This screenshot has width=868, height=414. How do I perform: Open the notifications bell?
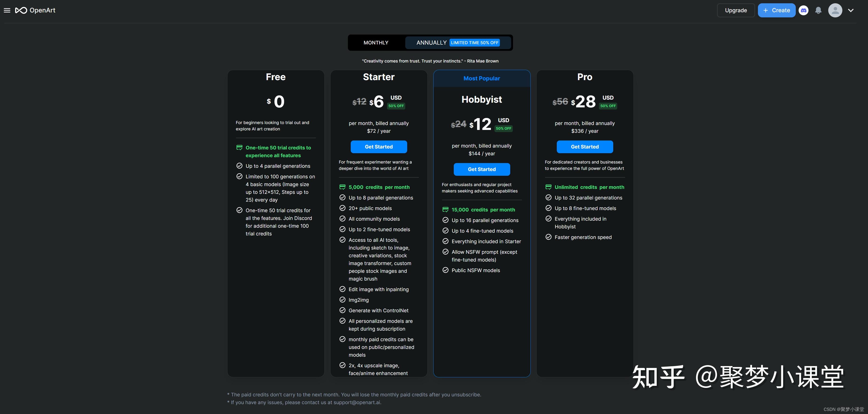818,10
